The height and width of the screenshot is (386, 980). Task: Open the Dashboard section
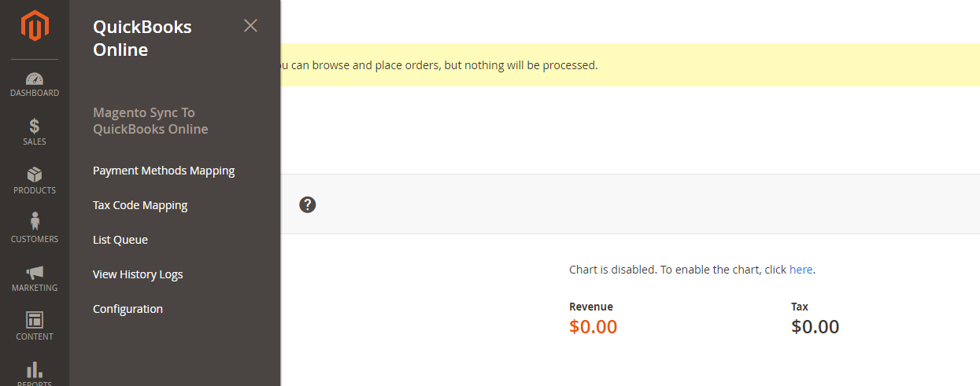tap(35, 84)
